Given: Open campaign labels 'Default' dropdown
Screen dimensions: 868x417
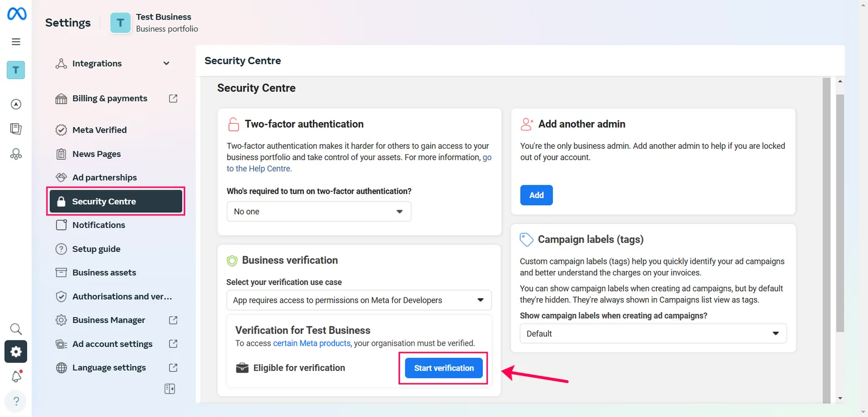Looking at the screenshot, I should 653,333.
